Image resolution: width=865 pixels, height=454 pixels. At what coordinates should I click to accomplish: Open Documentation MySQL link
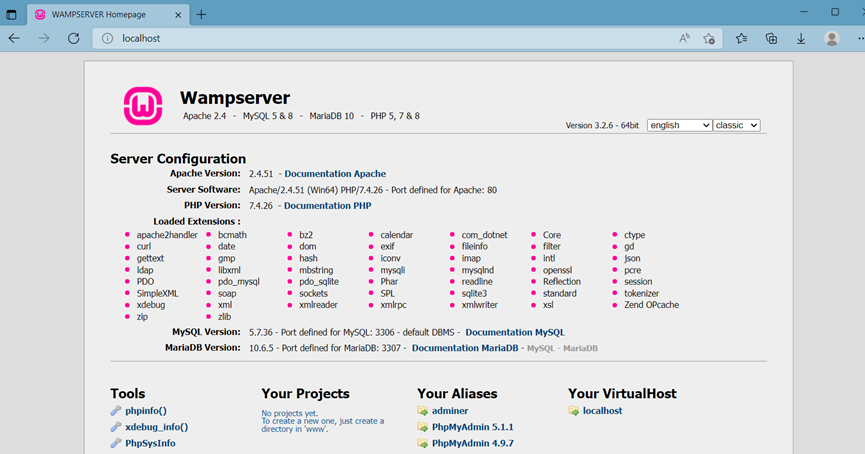coord(515,332)
